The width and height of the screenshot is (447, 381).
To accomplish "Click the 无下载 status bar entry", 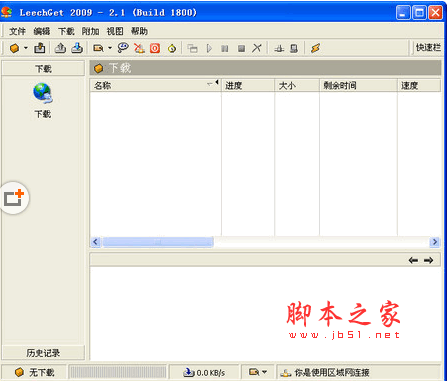I will tap(34, 372).
